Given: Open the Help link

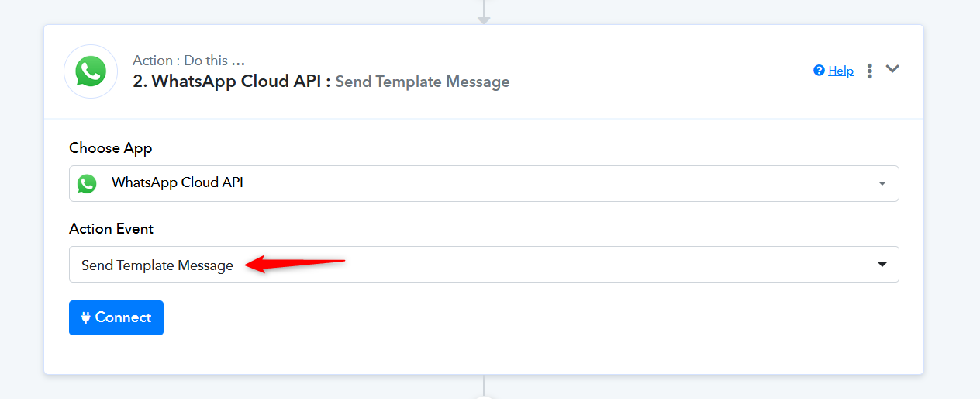Looking at the screenshot, I should (840, 71).
